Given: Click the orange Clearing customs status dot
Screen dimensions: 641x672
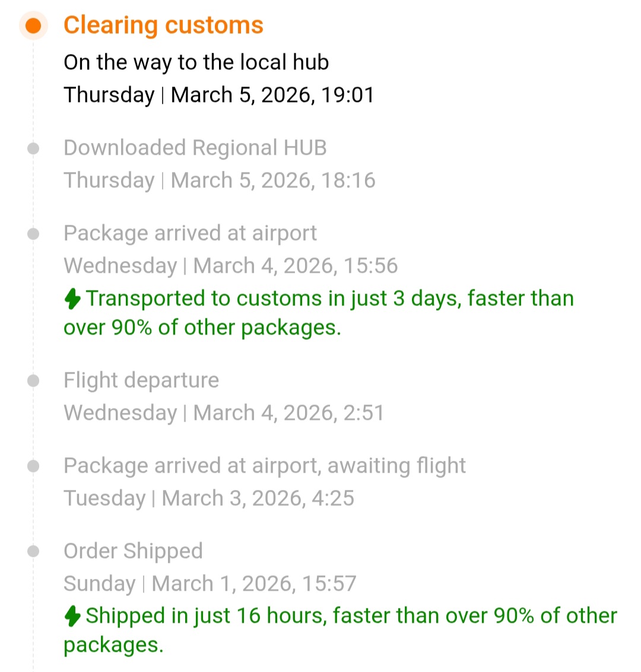Looking at the screenshot, I should [33, 26].
